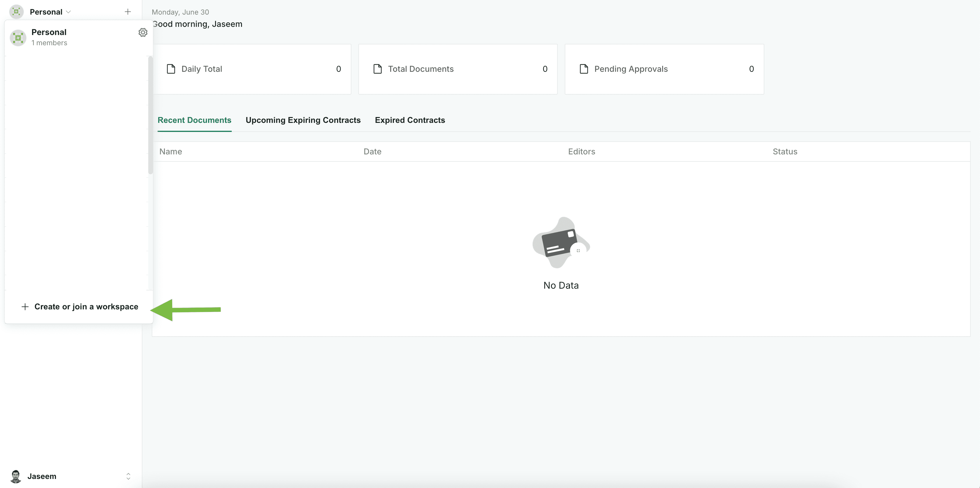Click the top-left workspace logo icon
Viewport: 980px width, 488px height.
(16, 12)
